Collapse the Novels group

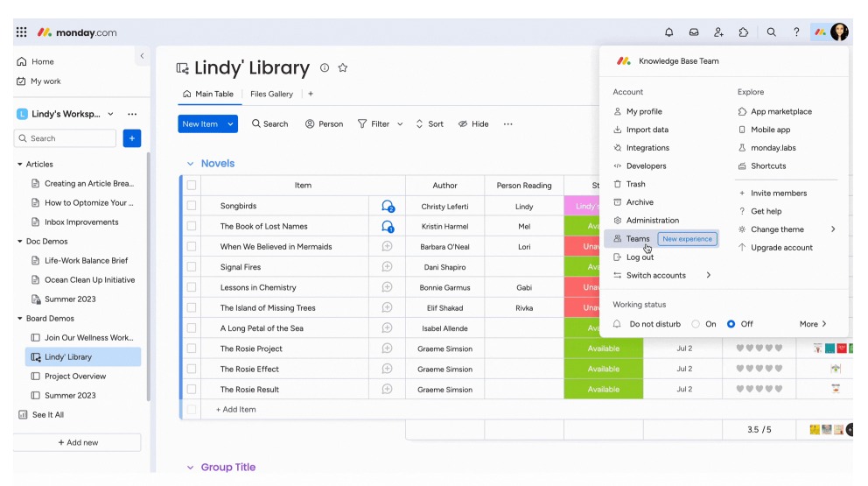point(190,164)
